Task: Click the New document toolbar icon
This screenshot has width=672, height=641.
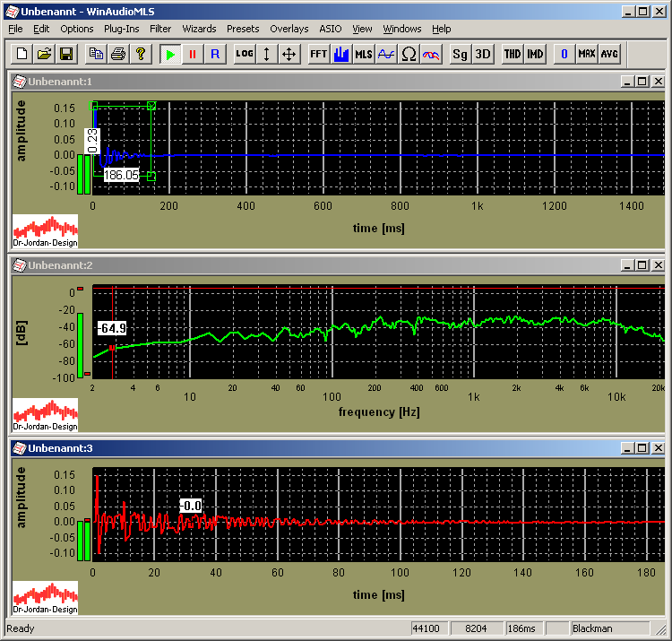Action: pyautogui.click(x=22, y=54)
